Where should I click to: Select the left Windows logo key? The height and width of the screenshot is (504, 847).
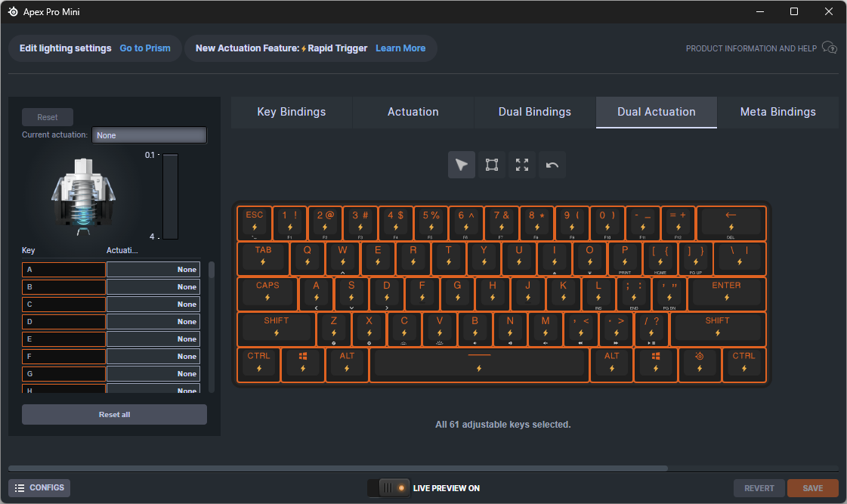point(303,365)
